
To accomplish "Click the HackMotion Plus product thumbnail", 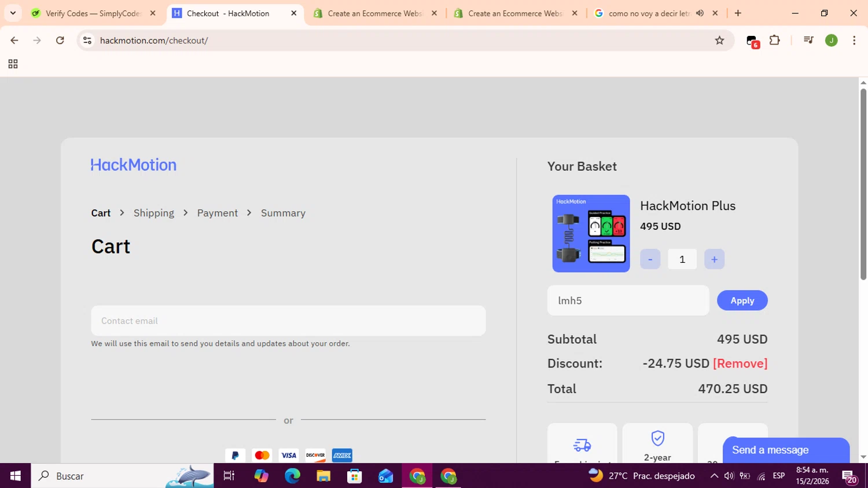I will tap(591, 233).
